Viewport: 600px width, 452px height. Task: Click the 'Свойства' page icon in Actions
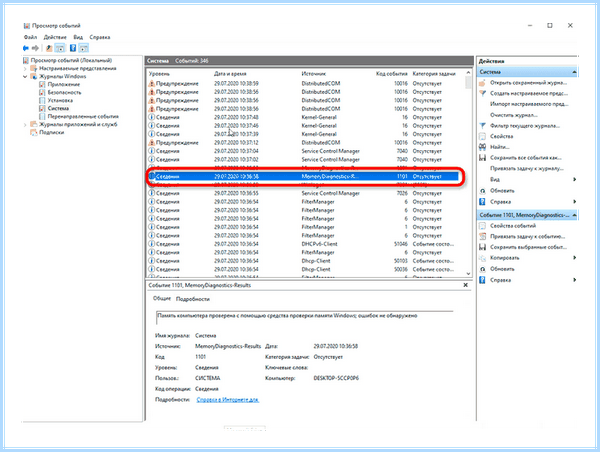483,136
